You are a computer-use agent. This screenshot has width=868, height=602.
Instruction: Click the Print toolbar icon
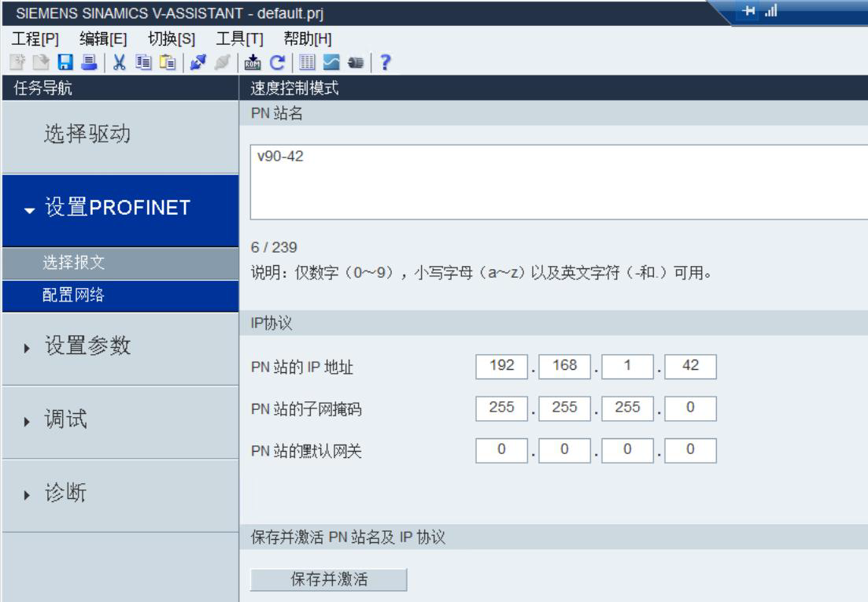[89, 62]
